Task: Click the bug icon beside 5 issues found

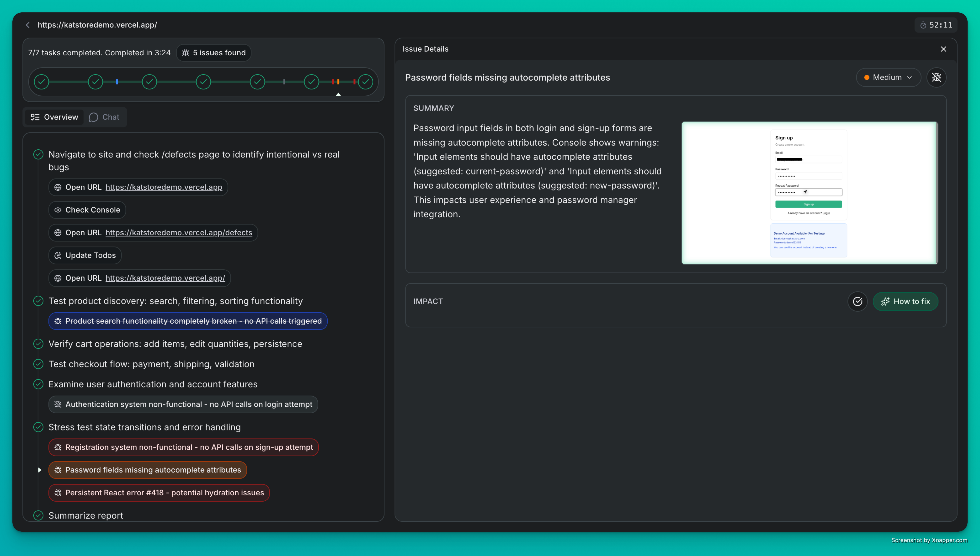Action: tap(186, 52)
